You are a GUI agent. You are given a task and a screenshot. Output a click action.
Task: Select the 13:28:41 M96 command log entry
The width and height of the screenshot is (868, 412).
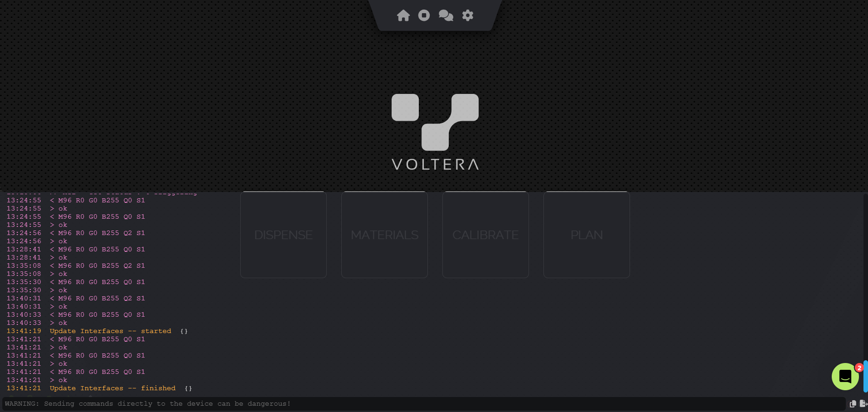pos(76,249)
